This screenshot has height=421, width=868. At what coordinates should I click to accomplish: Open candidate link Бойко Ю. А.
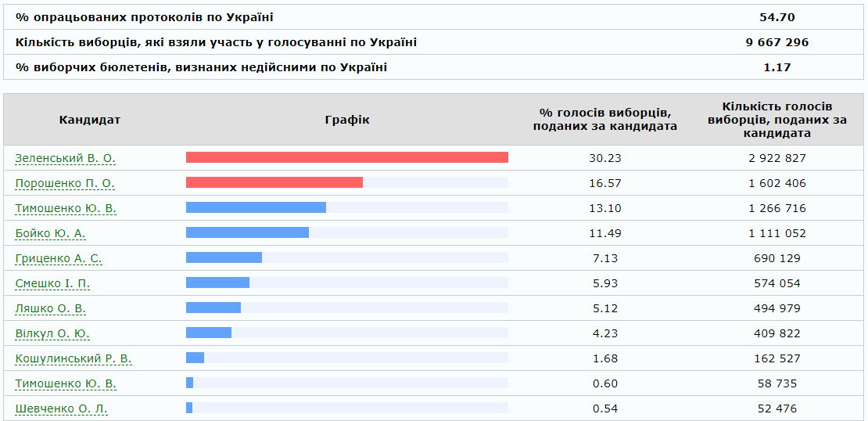(x=50, y=233)
